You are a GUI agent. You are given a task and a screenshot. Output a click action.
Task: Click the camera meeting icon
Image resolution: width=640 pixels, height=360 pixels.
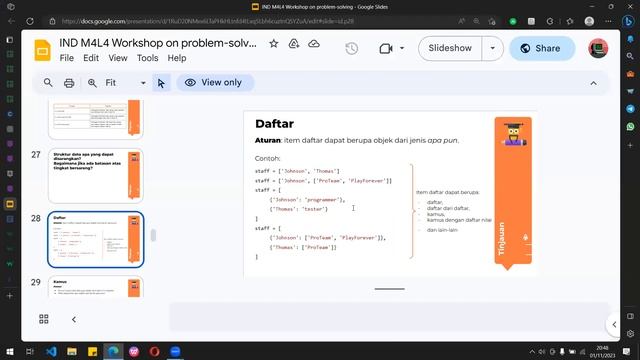(386, 49)
